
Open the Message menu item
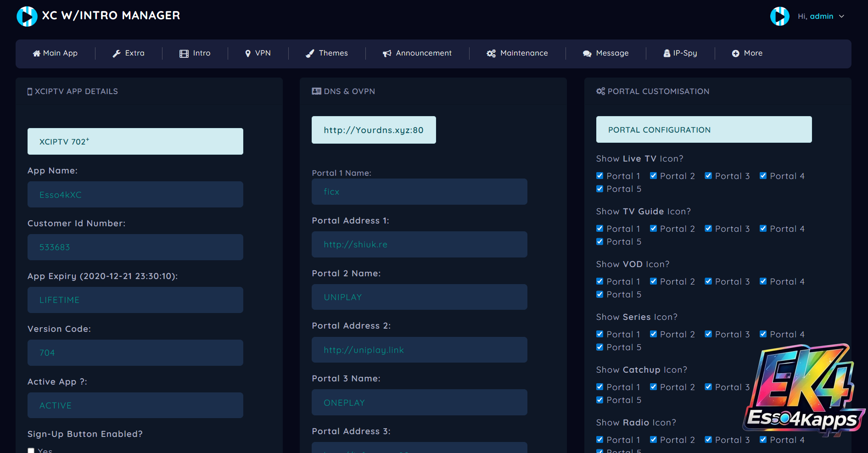click(605, 53)
